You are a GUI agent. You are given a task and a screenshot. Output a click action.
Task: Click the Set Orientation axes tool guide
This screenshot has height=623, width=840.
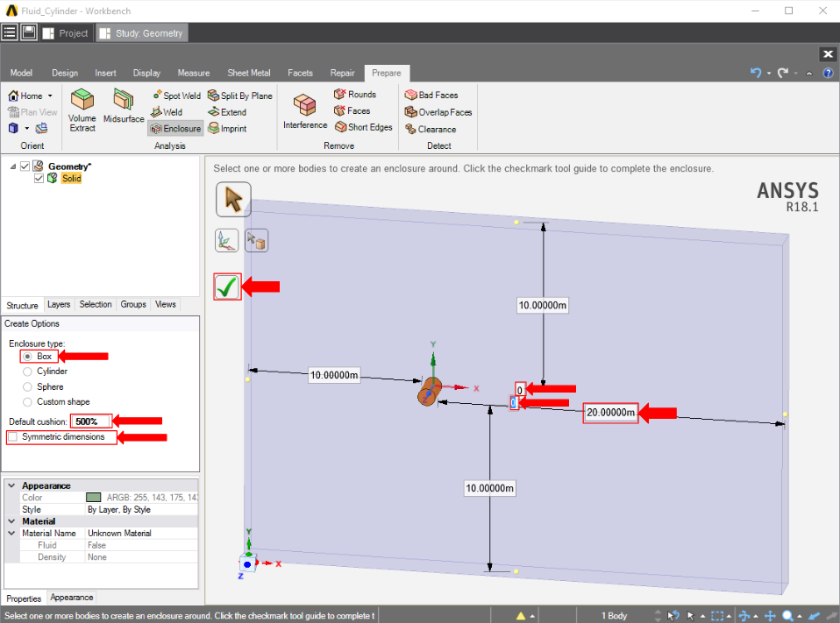[x=226, y=240]
